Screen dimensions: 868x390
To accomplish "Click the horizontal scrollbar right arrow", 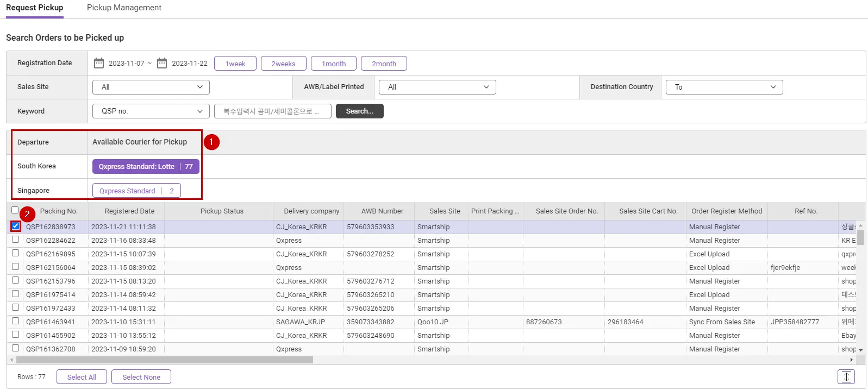I will coord(851,360).
